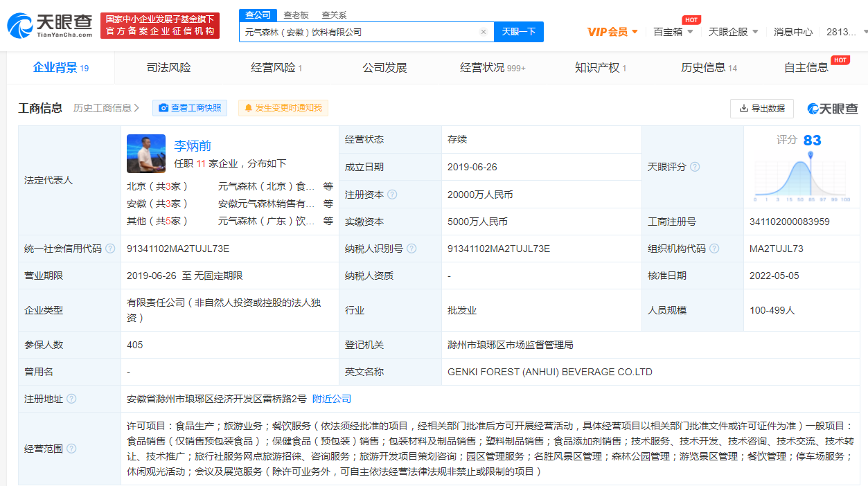868x486 pixels.
Task: Click help icon beside 注册资本
Action: tap(393, 195)
